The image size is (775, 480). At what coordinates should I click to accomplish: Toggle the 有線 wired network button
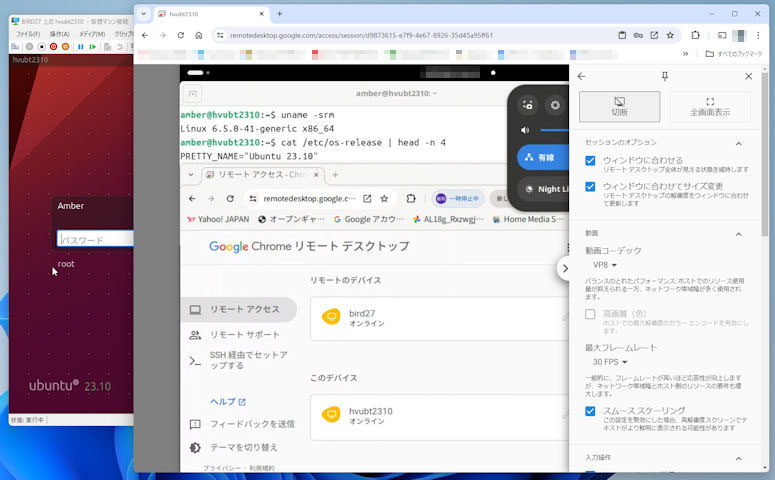pyautogui.click(x=543, y=157)
